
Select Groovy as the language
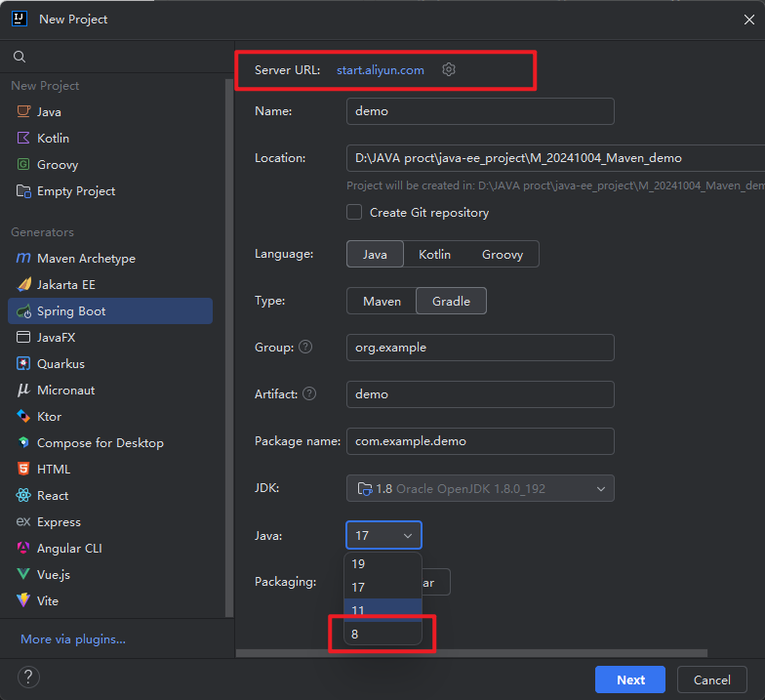503,254
